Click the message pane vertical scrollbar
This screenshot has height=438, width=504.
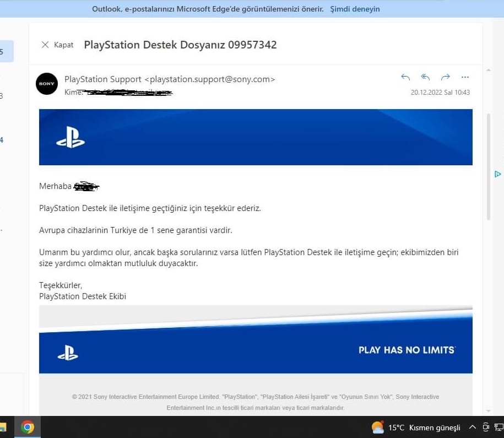[x=489, y=166]
